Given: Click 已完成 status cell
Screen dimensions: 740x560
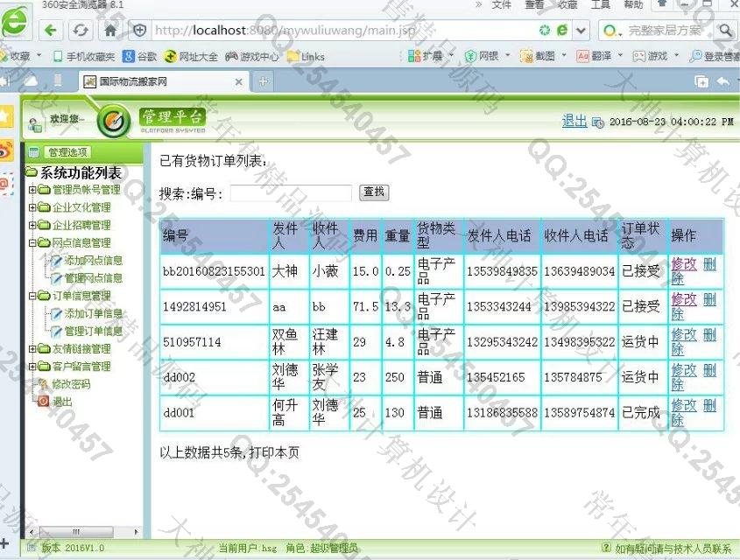Looking at the screenshot, I should [x=640, y=413].
